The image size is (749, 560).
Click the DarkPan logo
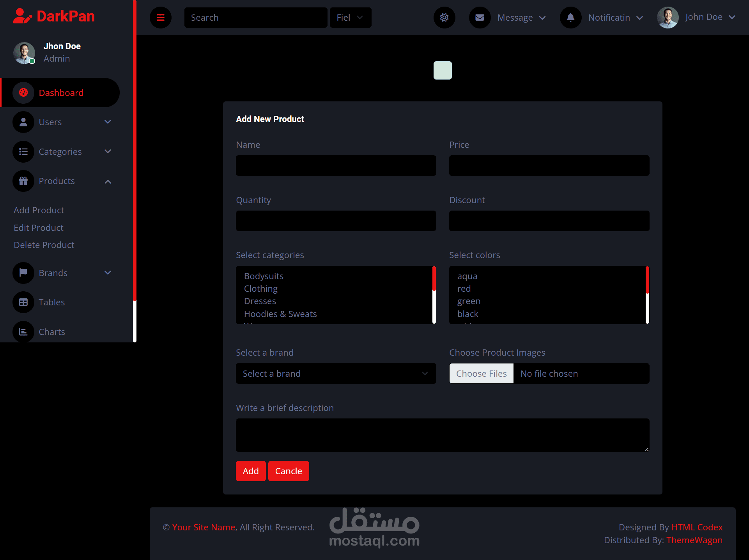point(54,16)
